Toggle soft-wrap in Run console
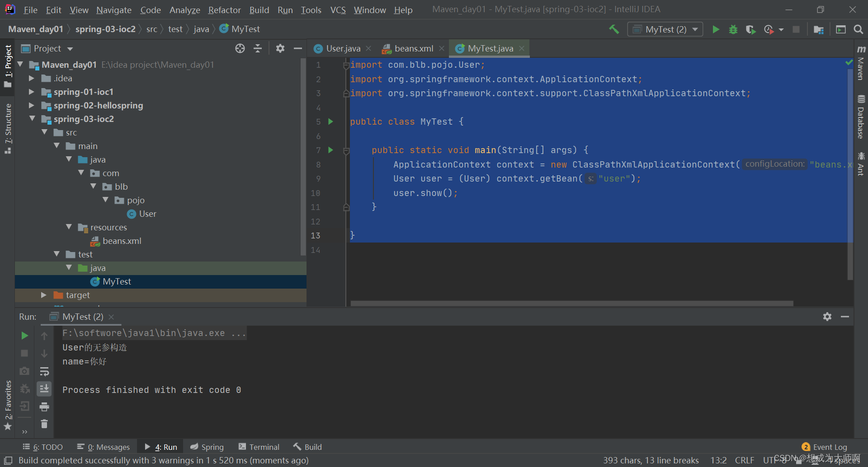Viewport: 868px width, 467px height. [44, 371]
